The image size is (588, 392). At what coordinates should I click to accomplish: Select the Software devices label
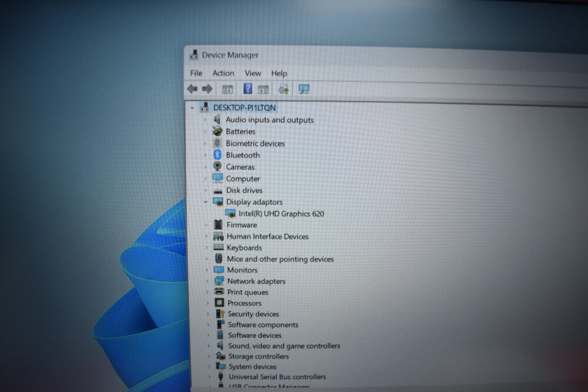(255, 335)
